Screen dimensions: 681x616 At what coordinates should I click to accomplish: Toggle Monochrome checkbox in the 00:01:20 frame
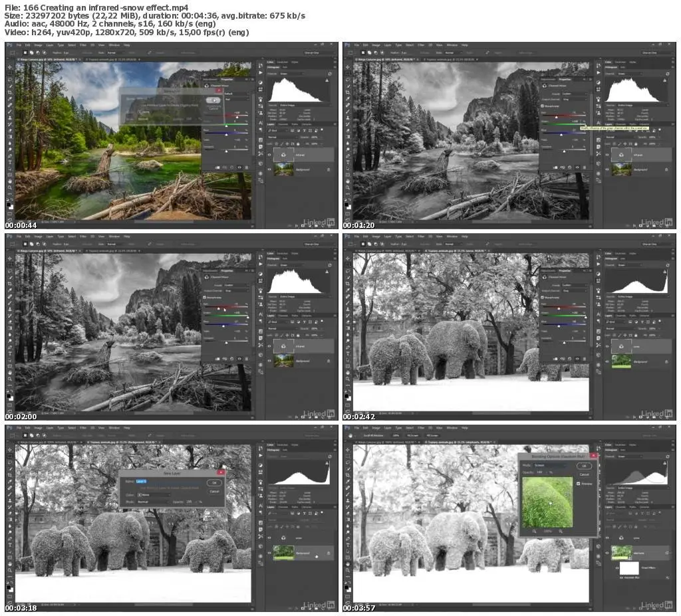pyautogui.click(x=542, y=106)
